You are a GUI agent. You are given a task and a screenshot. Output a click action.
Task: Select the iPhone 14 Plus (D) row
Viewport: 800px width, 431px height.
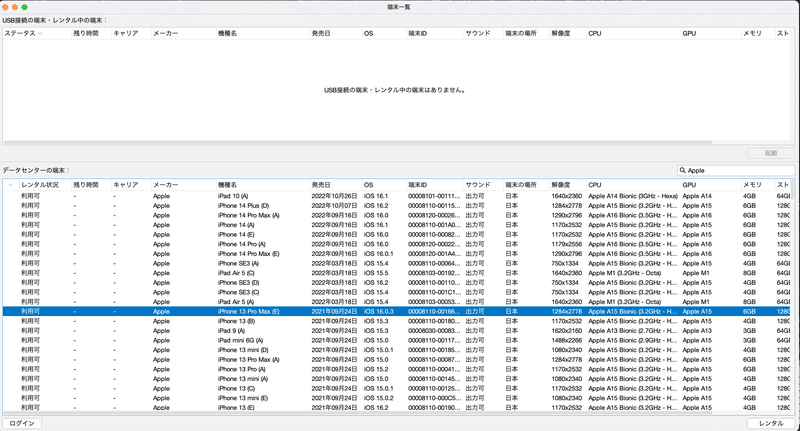396,206
